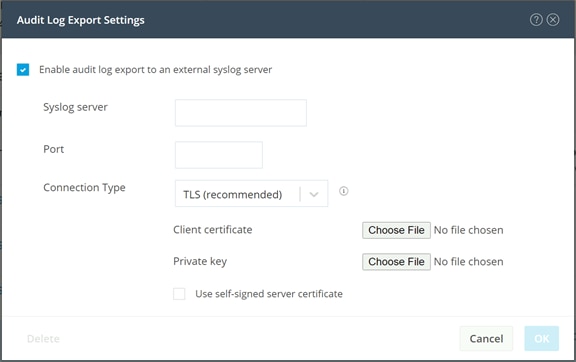This screenshot has height=362, width=576.
Task: Uncheck Enable audit log export checkbox
Action: pyautogui.click(x=23, y=69)
